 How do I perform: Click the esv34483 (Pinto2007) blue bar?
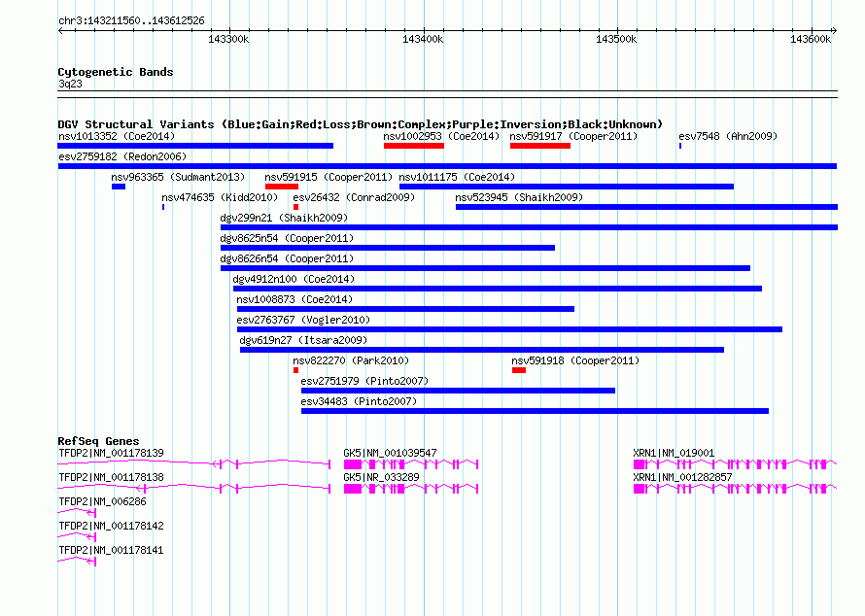coord(535,411)
